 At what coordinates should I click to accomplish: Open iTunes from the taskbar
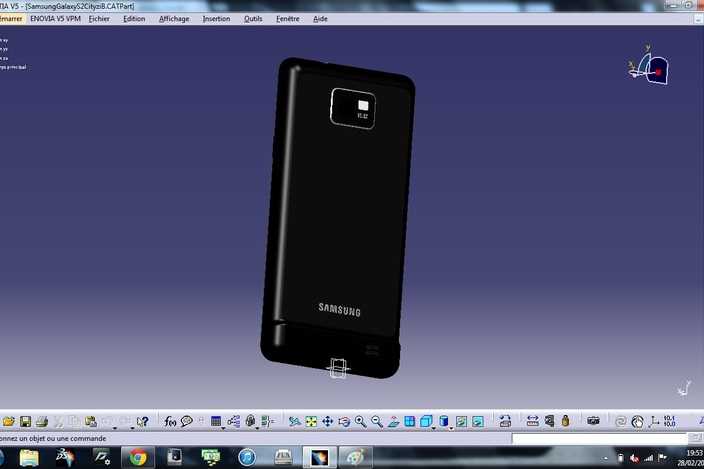(247, 457)
